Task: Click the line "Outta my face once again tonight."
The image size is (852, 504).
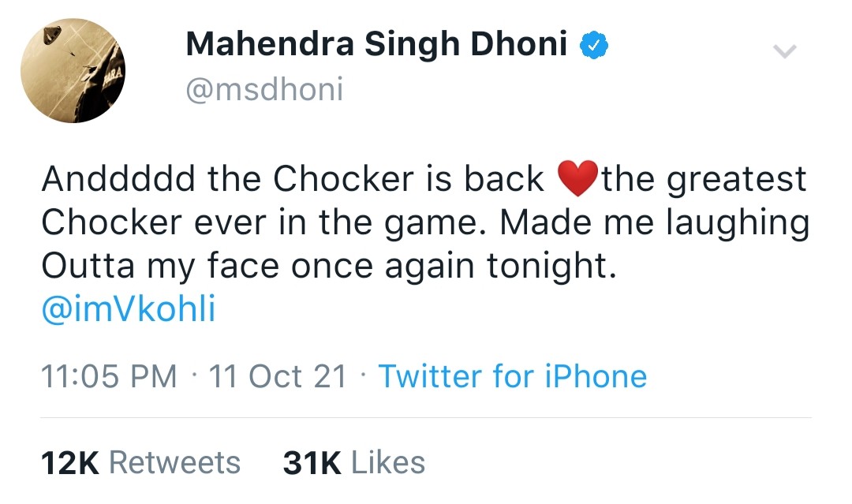Action: click(x=329, y=267)
